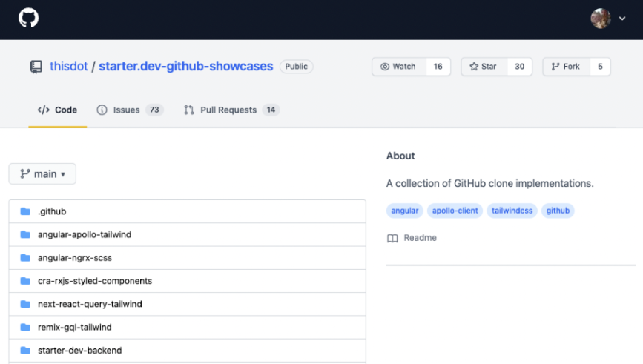The width and height of the screenshot is (643, 364).
Task: Open the angular-apollo-tailwind folder
Action: click(85, 234)
